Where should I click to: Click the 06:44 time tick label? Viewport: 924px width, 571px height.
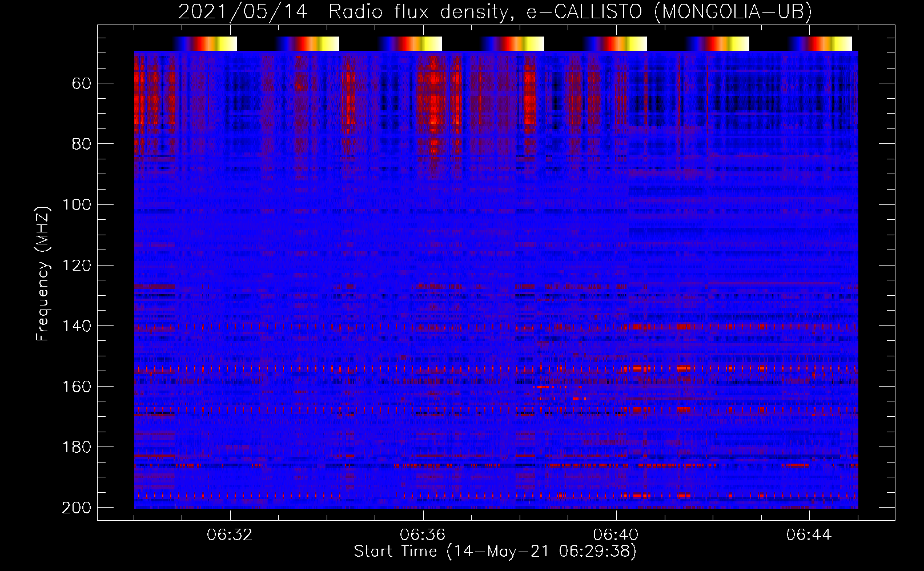(x=809, y=535)
